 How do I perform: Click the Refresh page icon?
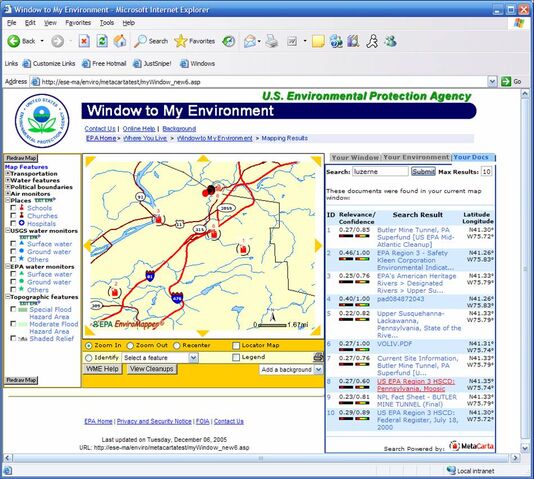102,41
